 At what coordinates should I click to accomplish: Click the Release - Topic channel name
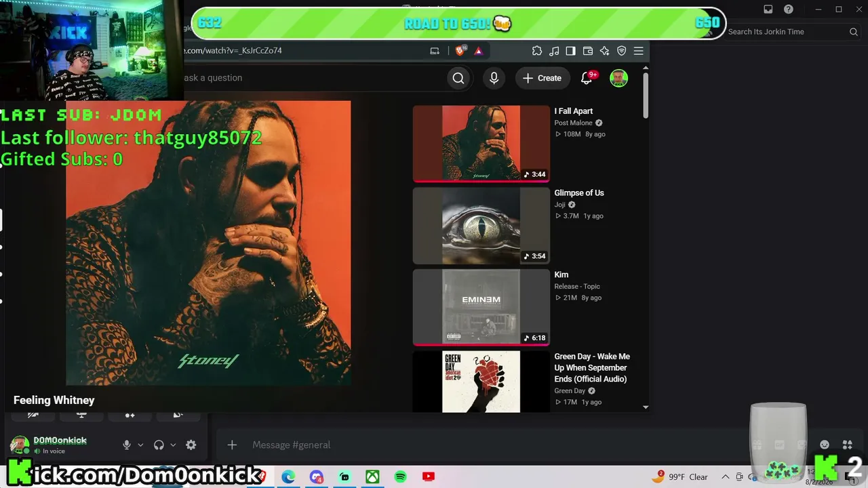click(577, 286)
